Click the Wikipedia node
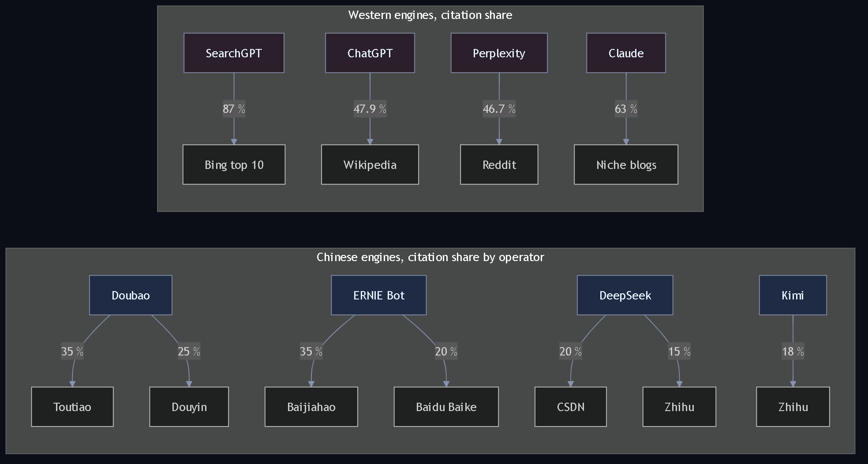The height and width of the screenshot is (464, 868). (370, 165)
